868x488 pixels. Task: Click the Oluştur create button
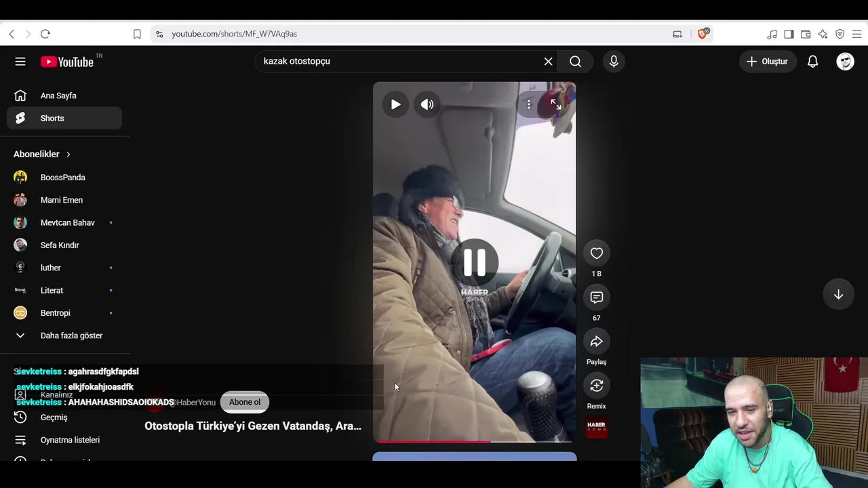click(x=768, y=62)
